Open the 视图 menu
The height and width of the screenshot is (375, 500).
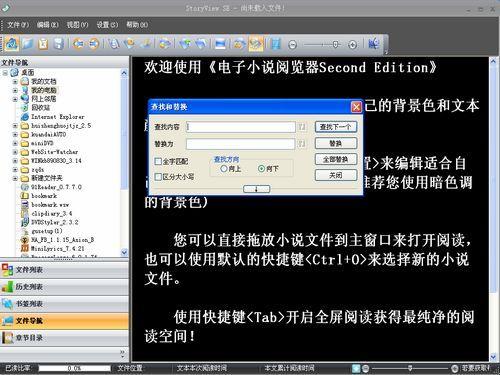(77, 25)
